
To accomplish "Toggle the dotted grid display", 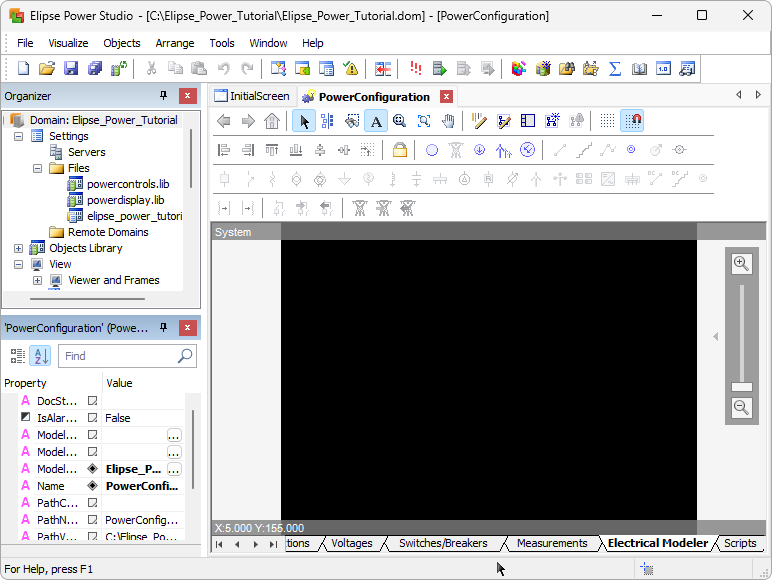I will pos(607,121).
